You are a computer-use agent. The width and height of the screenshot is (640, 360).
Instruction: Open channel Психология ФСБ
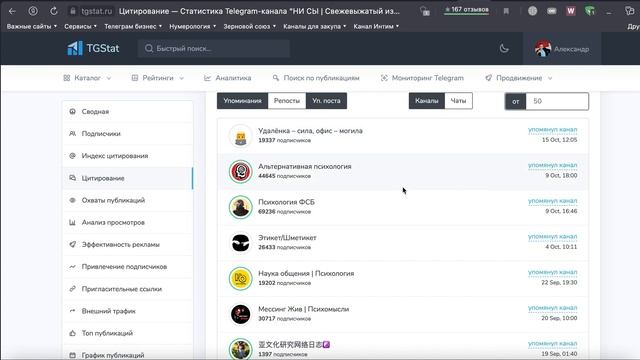click(286, 202)
